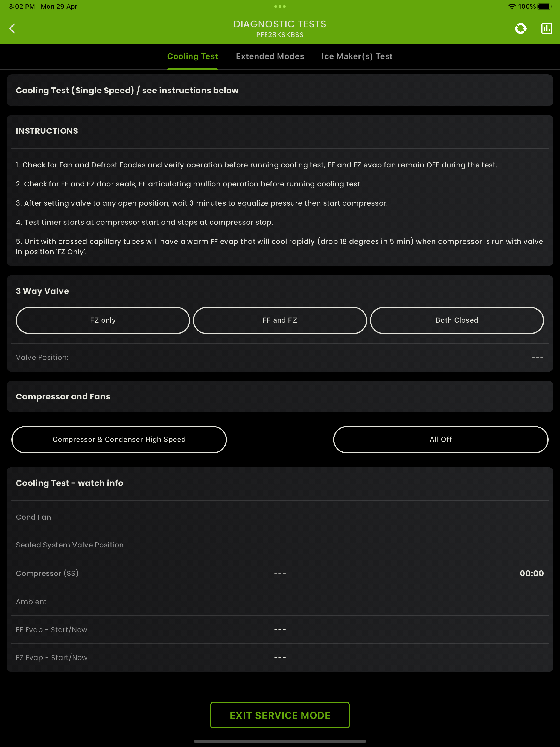Select FZ only valve position
This screenshot has width=560, height=747.
pos(102,320)
